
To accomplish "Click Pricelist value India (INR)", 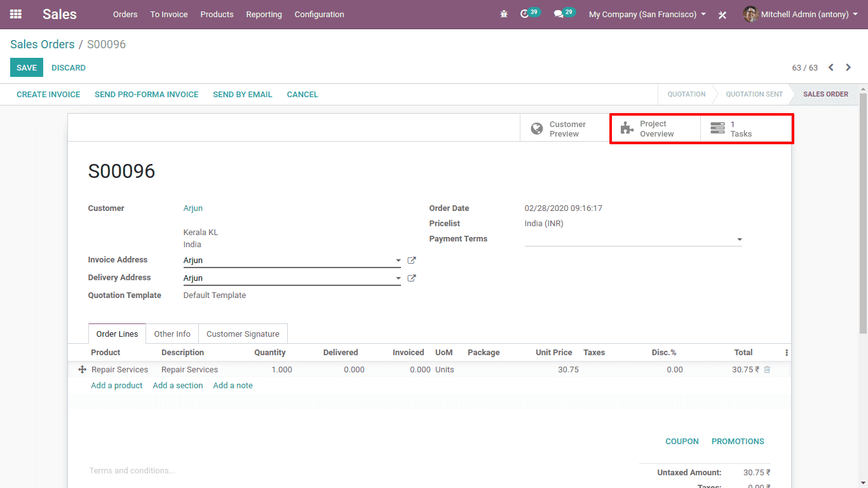I will 544,224.
